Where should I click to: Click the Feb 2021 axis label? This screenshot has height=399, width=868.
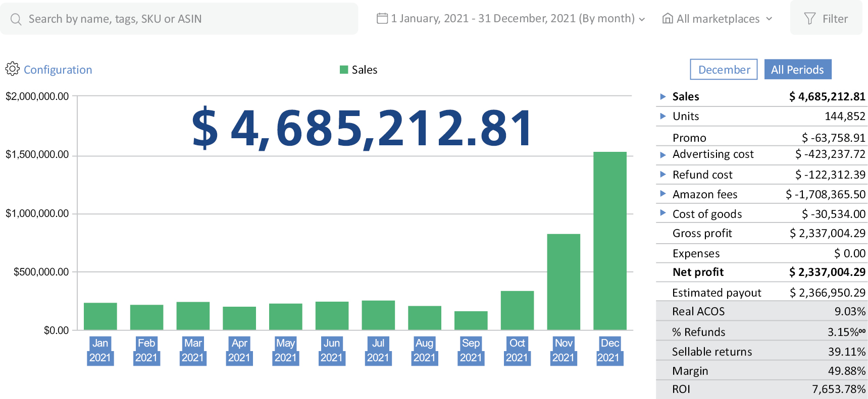pos(146,351)
